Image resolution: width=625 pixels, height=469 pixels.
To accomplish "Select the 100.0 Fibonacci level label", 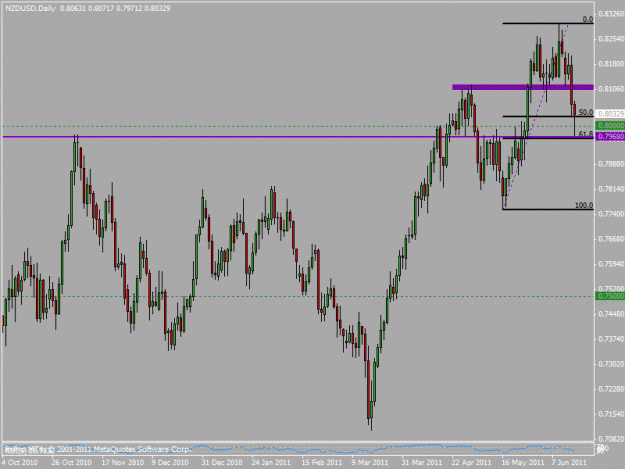I will [584, 205].
